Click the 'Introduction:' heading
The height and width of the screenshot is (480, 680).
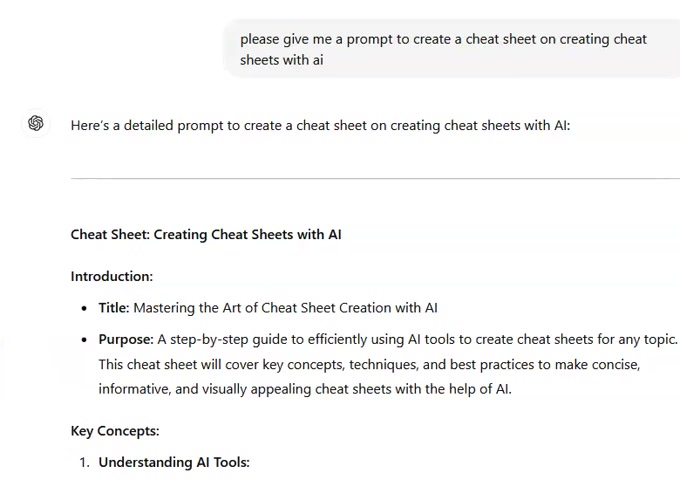pyautogui.click(x=112, y=277)
